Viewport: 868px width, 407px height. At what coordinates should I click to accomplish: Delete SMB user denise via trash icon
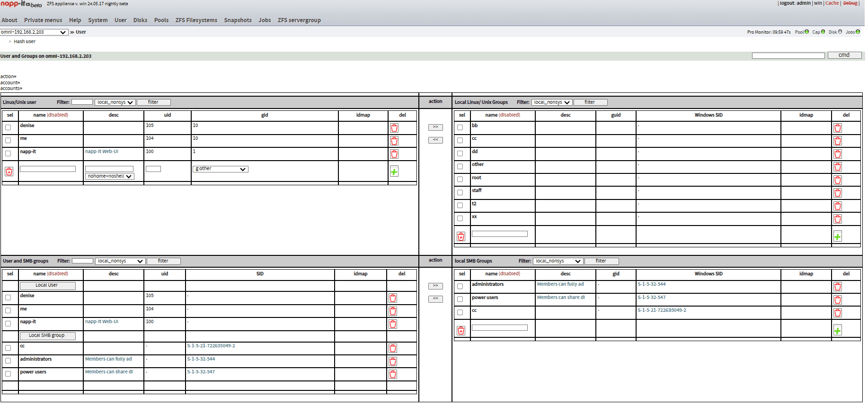(393, 298)
